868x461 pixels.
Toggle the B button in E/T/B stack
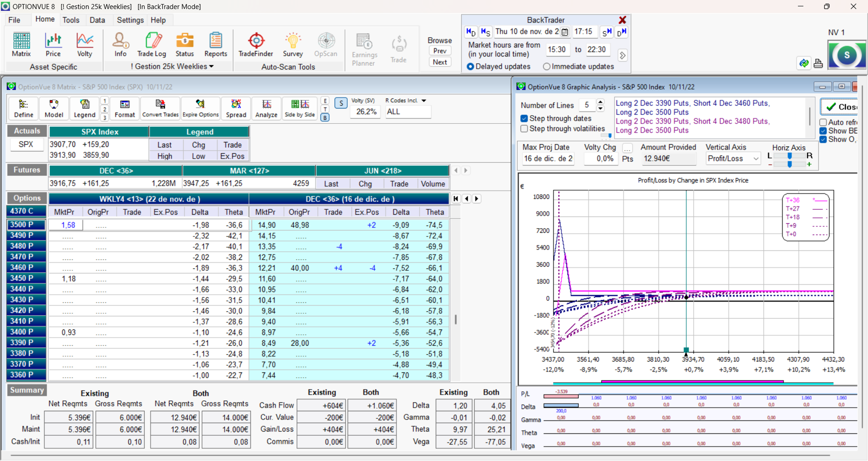pyautogui.click(x=325, y=118)
